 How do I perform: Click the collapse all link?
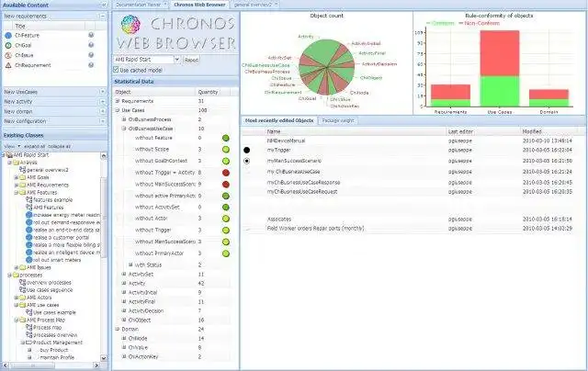tap(60, 146)
